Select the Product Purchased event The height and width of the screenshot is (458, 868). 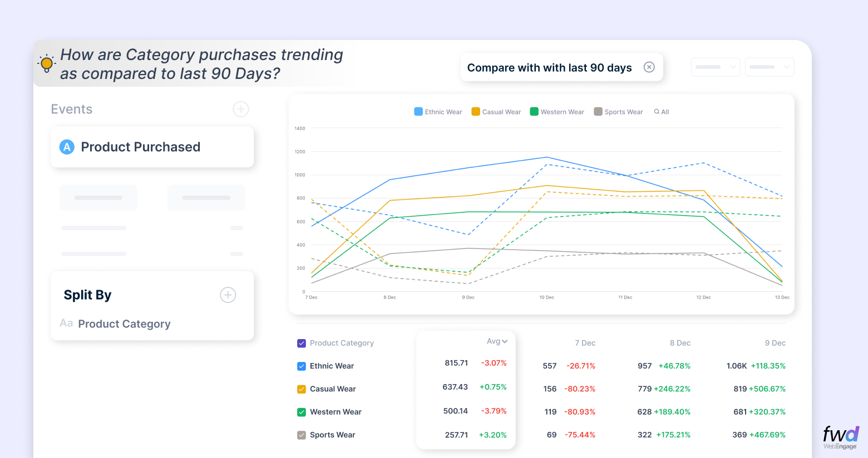tap(140, 147)
